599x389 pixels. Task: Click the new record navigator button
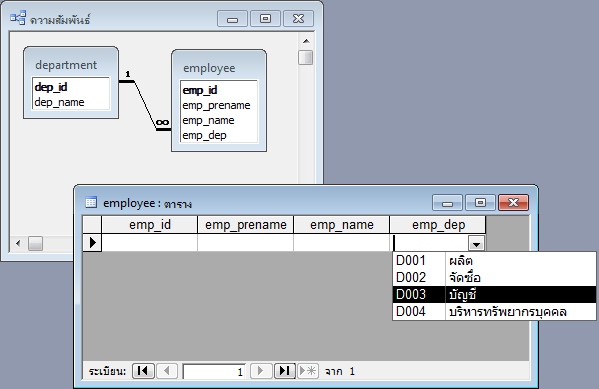point(308,371)
